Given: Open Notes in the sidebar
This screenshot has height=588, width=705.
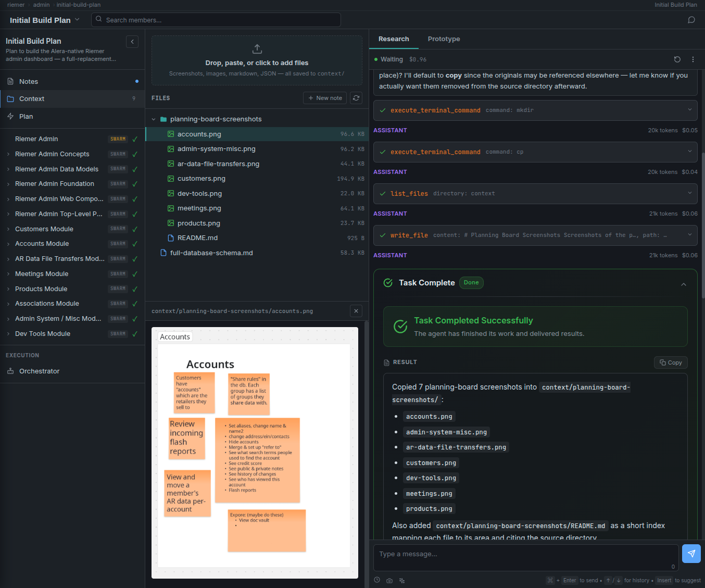Looking at the screenshot, I should [x=72, y=81].
